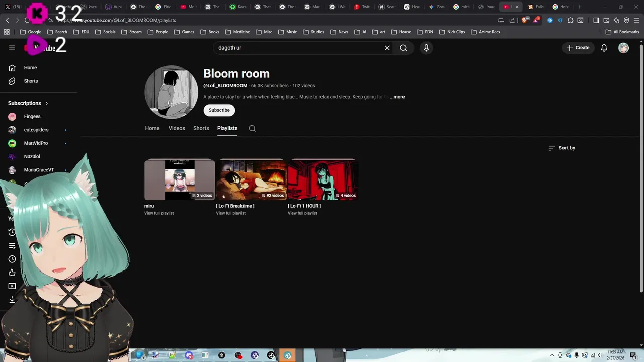This screenshot has height=362, width=644.
Task: Open the Sort by dropdown
Action: coord(561,148)
